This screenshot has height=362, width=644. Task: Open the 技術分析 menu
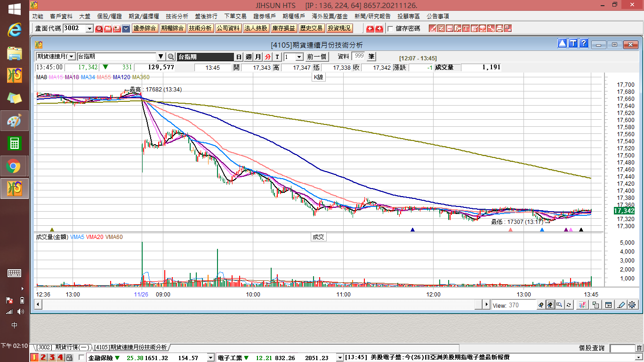[177, 16]
